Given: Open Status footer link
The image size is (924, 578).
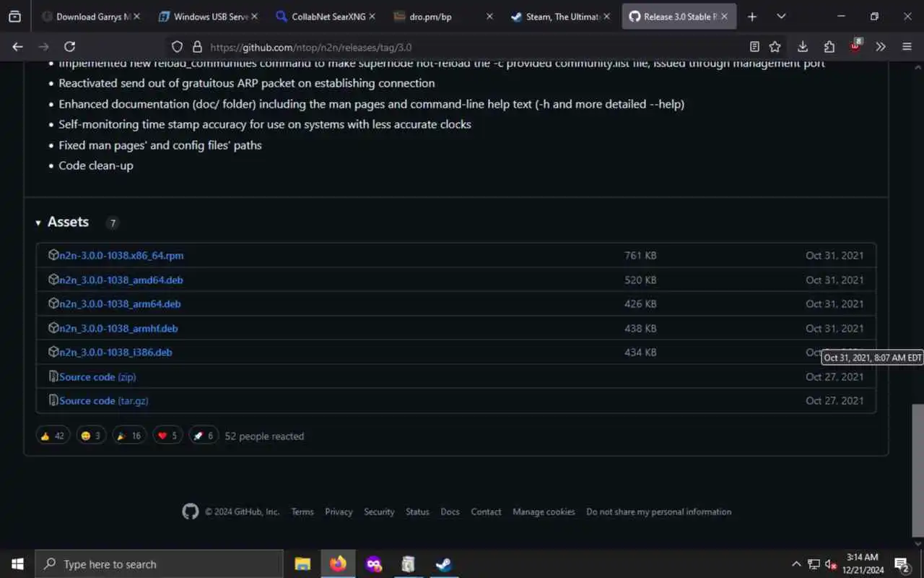Looking at the screenshot, I should [417, 512].
